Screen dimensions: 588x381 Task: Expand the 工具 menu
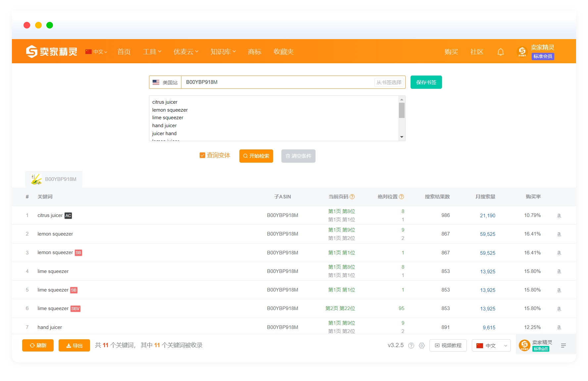[x=152, y=52]
